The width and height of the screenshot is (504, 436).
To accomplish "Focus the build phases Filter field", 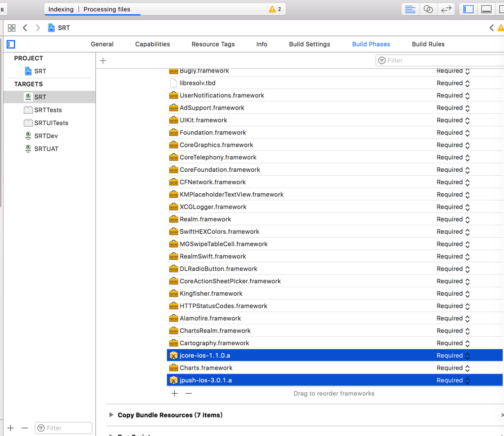I will 440,60.
